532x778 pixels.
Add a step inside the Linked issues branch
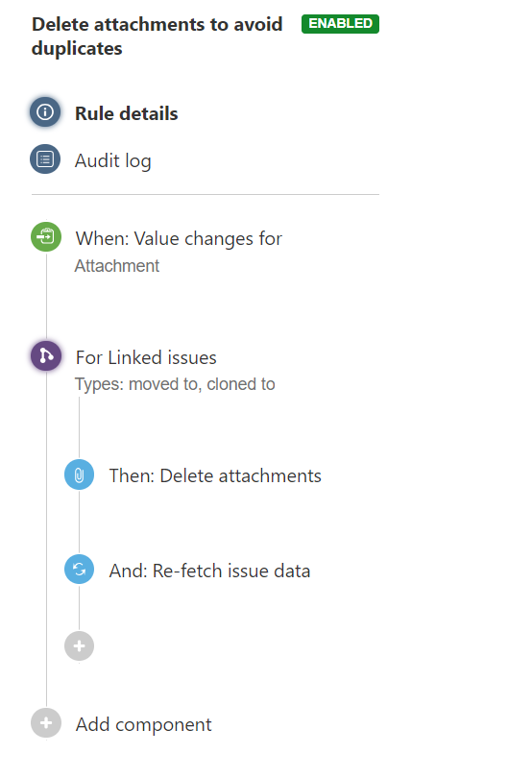[x=79, y=646]
